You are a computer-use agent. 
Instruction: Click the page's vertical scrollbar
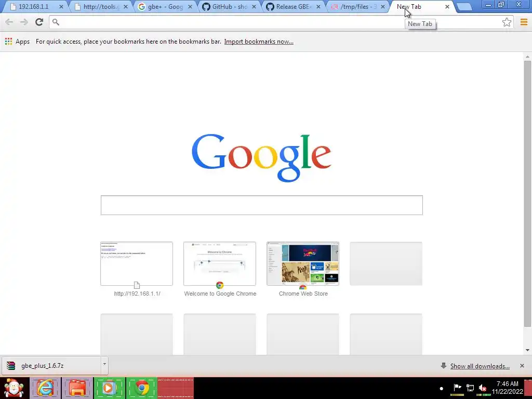click(x=527, y=194)
